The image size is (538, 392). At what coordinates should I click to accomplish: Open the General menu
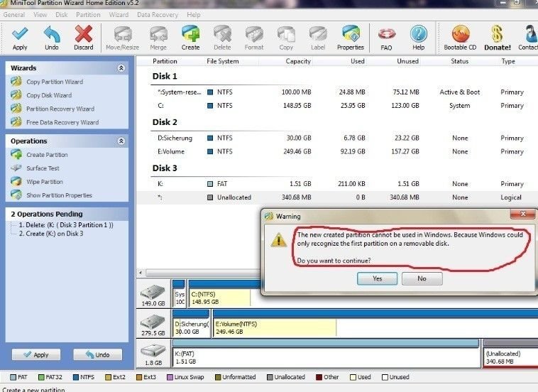click(14, 15)
